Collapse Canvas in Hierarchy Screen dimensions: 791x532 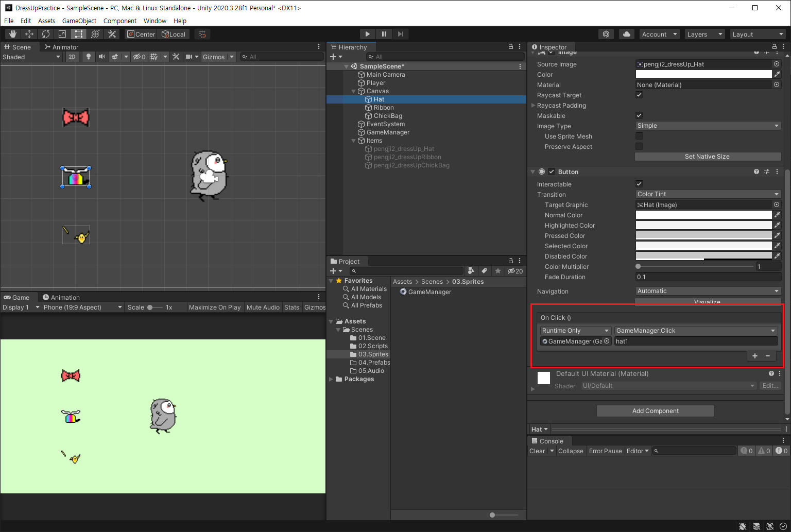point(354,91)
